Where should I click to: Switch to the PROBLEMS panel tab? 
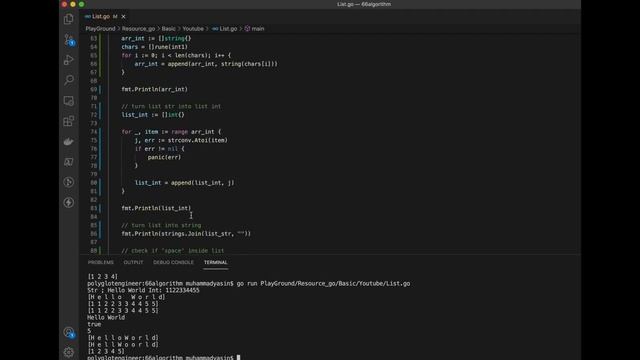101,262
